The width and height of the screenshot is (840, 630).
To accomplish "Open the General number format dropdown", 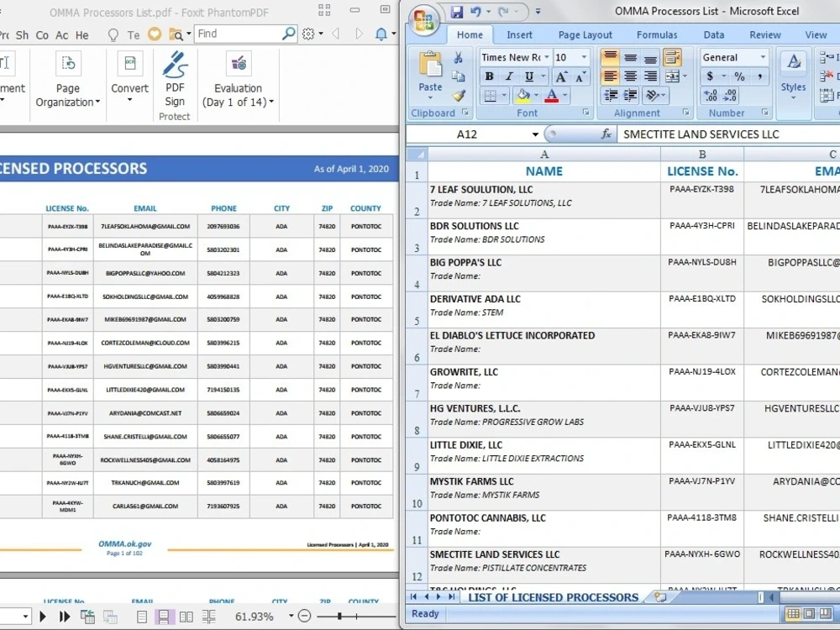I will (763, 57).
